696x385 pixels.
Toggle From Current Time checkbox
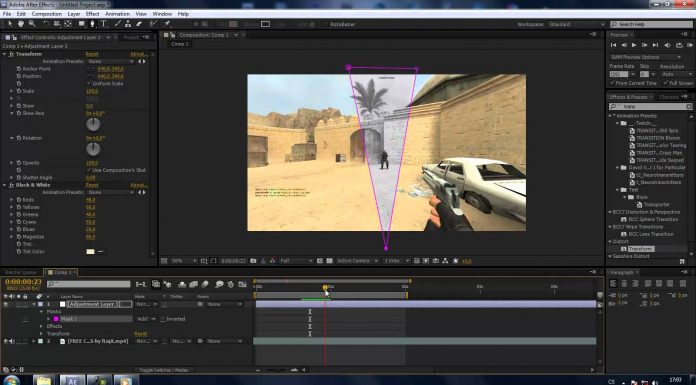click(x=613, y=83)
